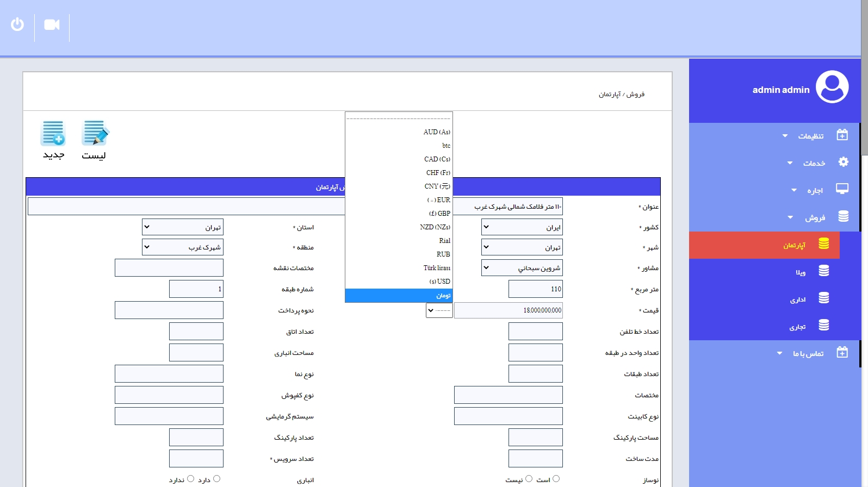868x487 pixels.
Task: Open the کشور dropdown showing ایران
Action: point(522,227)
